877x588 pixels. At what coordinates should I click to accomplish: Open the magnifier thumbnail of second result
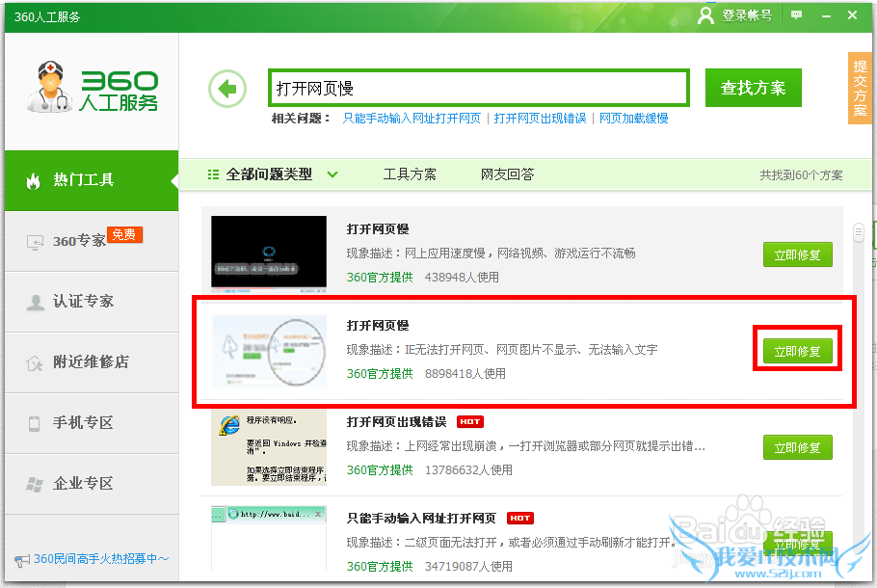[x=269, y=351]
